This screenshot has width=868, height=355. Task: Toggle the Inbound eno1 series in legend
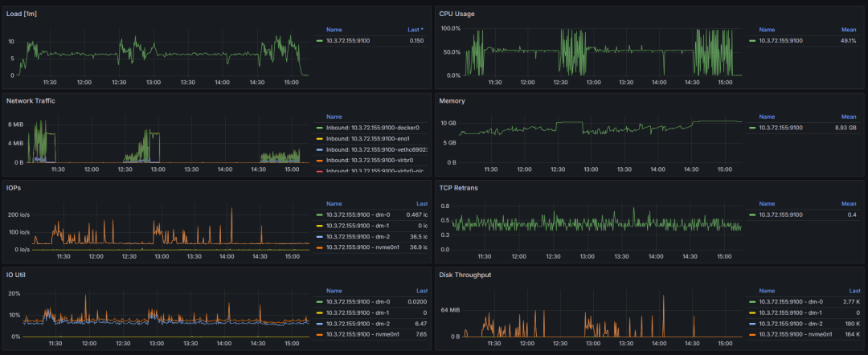point(369,138)
